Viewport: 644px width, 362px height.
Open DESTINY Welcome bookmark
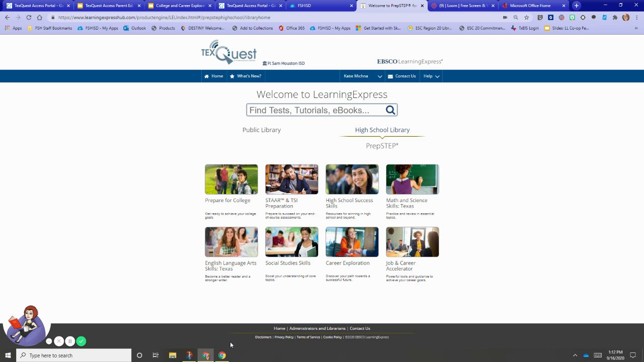coord(202,28)
